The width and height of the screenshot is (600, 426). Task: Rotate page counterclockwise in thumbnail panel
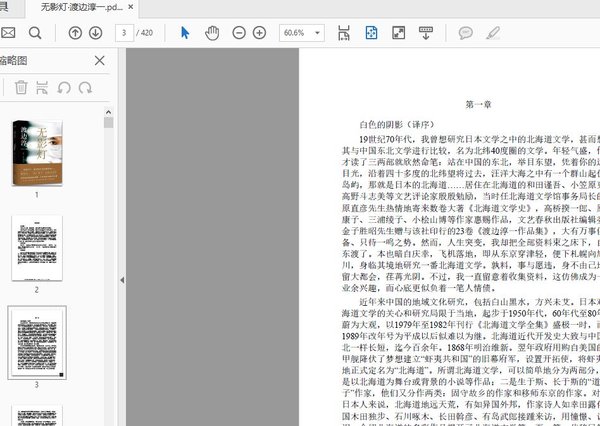[64, 88]
